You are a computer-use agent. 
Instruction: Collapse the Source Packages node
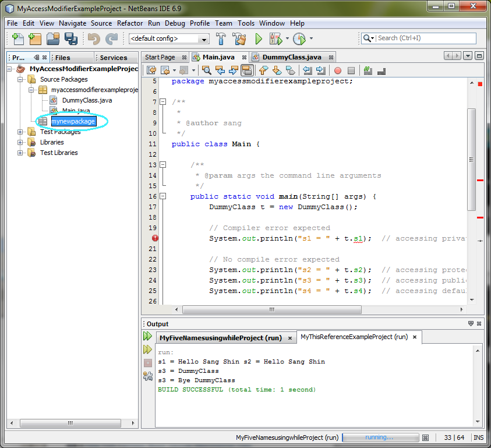point(20,79)
